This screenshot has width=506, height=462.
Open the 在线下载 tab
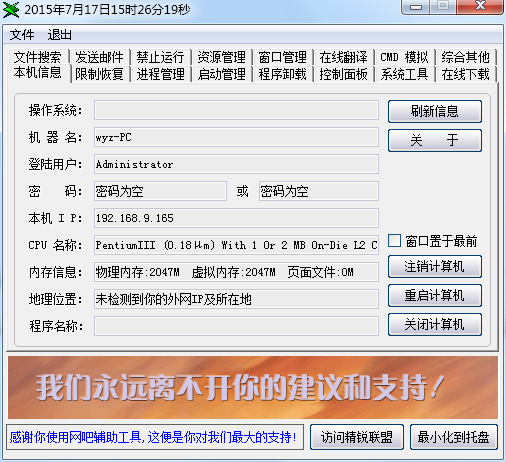pyautogui.click(x=465, y=74)
